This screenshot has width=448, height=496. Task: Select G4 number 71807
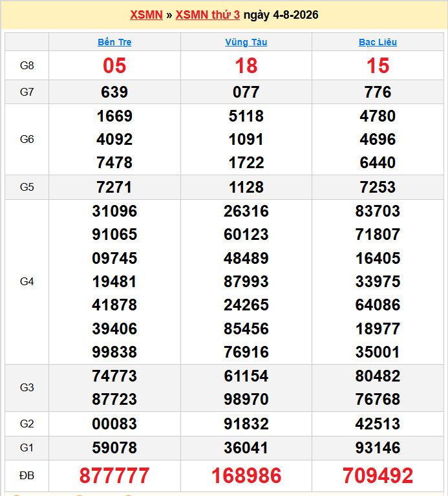coord(378,234)
